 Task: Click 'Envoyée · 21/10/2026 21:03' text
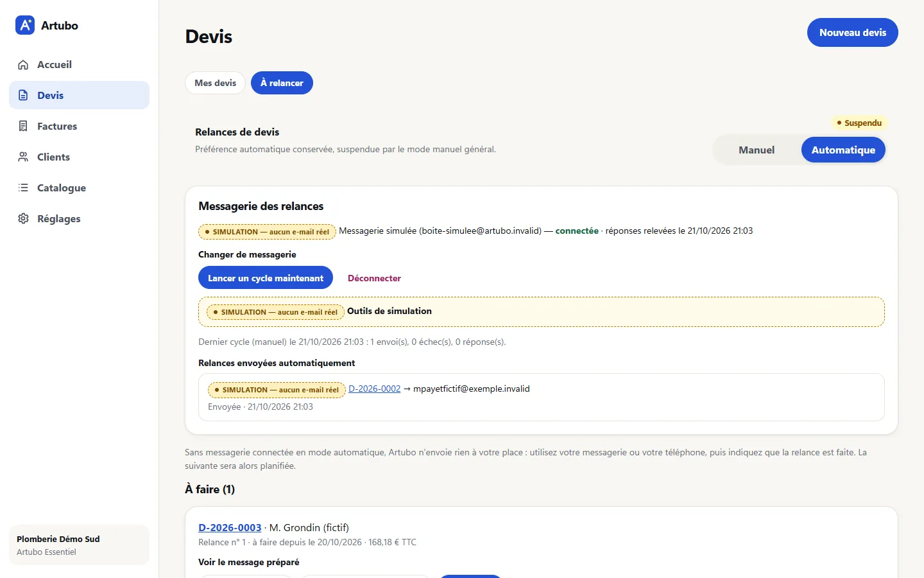[261, 407]
